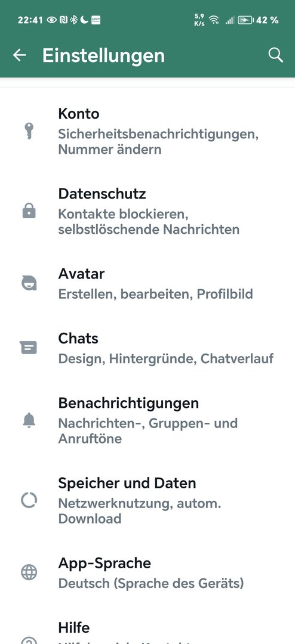Open the Datenschutz settings

147,211
